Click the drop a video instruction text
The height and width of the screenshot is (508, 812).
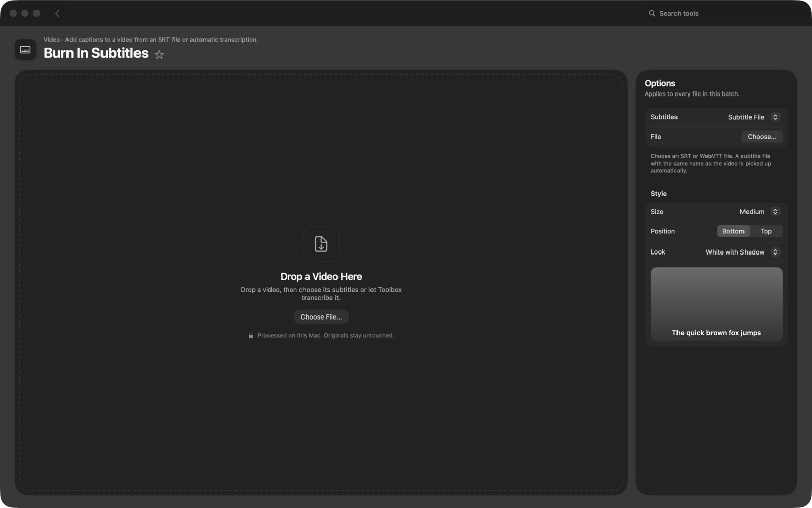[321, 294]
